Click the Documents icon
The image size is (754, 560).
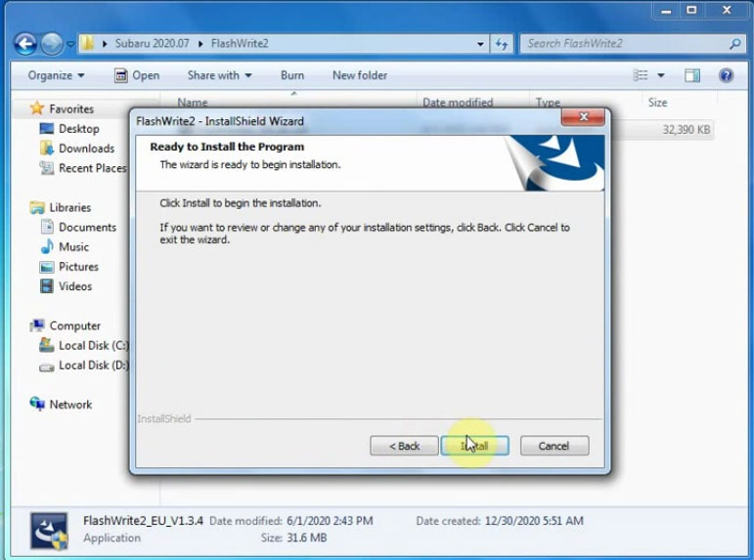47,227
